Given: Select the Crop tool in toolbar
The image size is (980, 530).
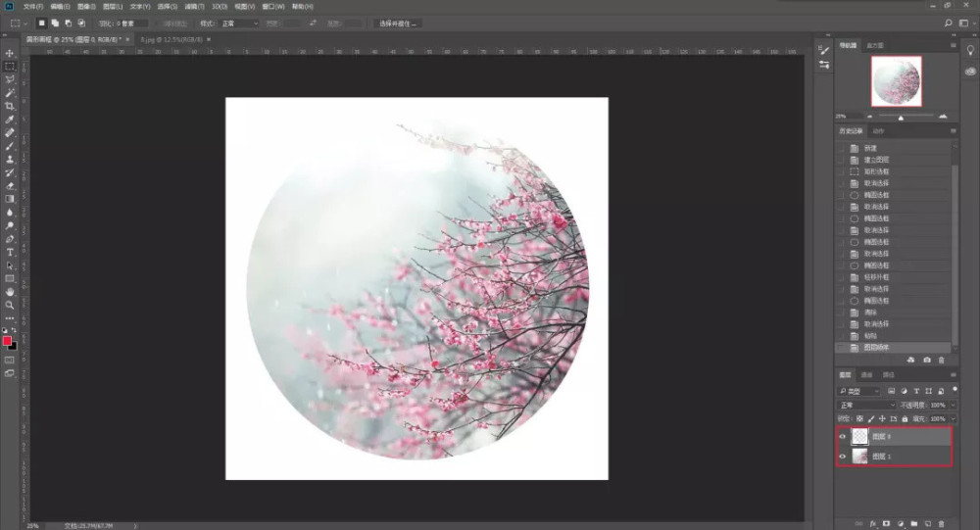Looking at the screenshot, I should tap(10, 106).
